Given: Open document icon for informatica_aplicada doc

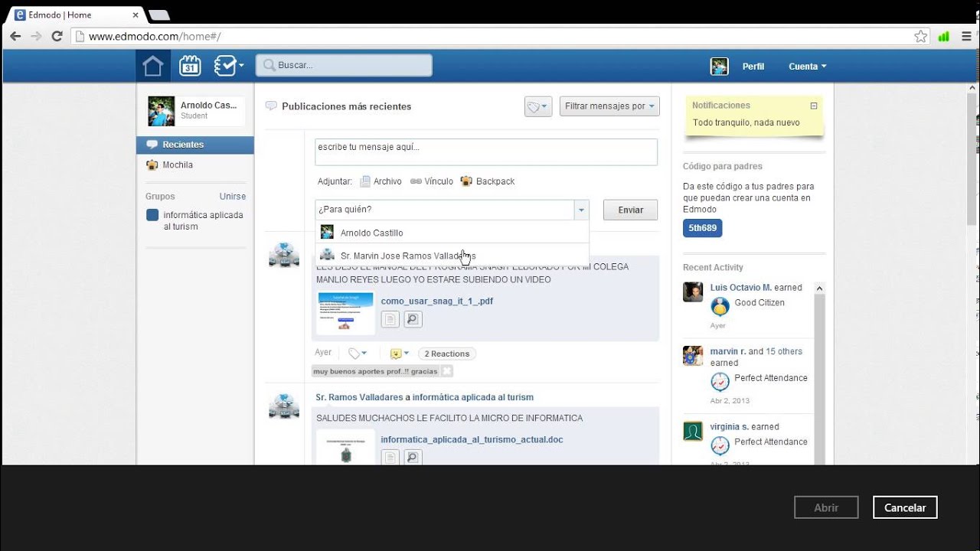Looking at the screenshot, I should pyautogui.click(x=390, y=458).
